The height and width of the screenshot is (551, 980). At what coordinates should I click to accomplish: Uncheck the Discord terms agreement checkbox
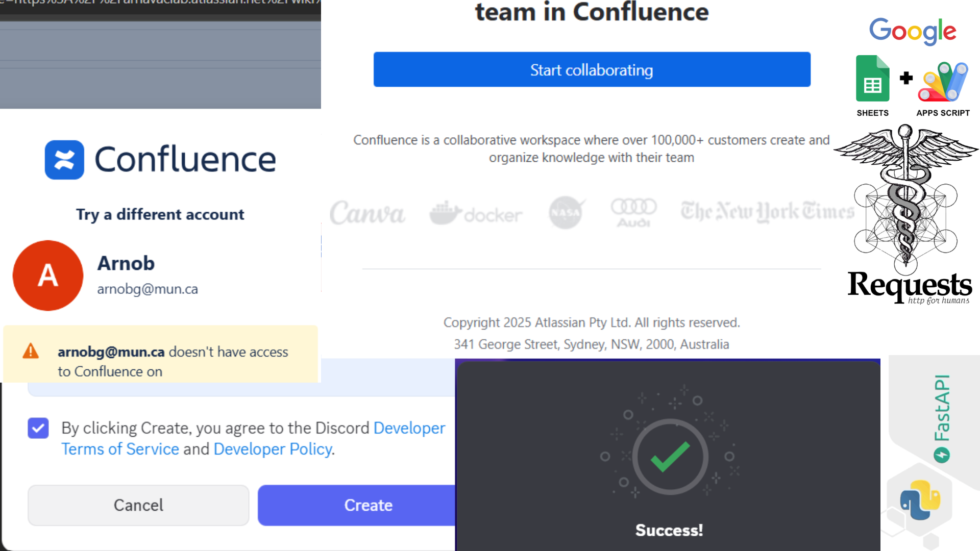(x=38, y=428)
